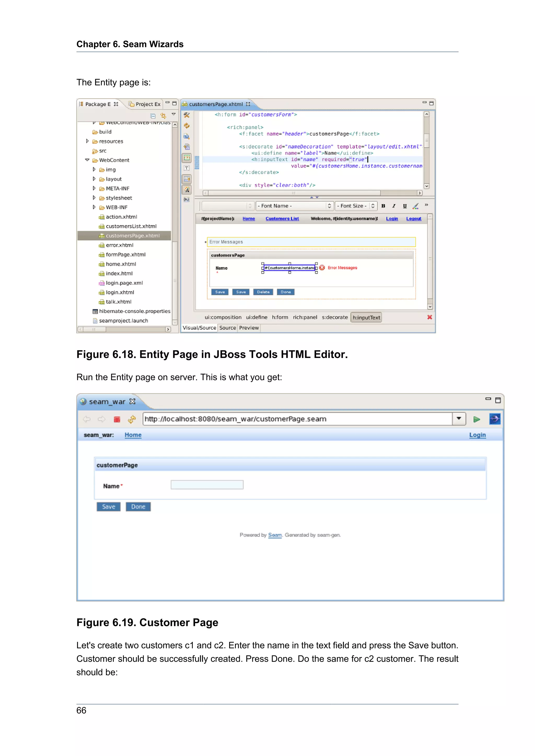Viewport: 535px width, 756px height.
Task: Open the Font Name dropdown
Action: tap(295, 206)
